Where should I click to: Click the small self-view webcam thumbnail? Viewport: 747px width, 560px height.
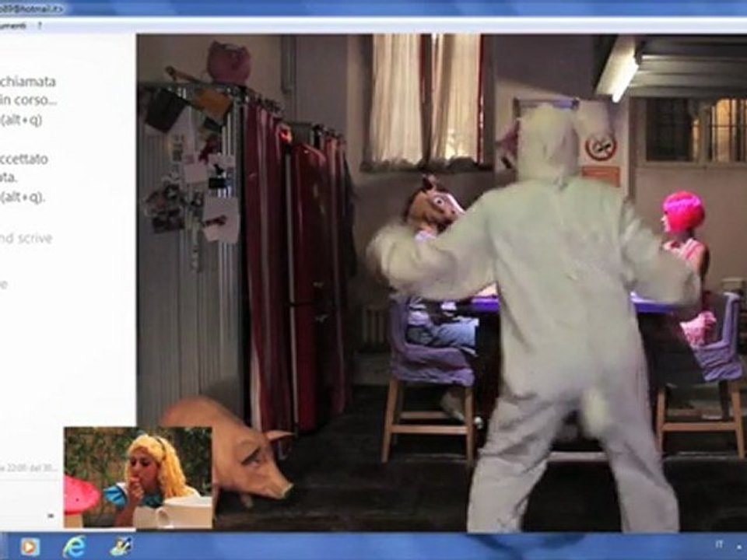[139, 477]
